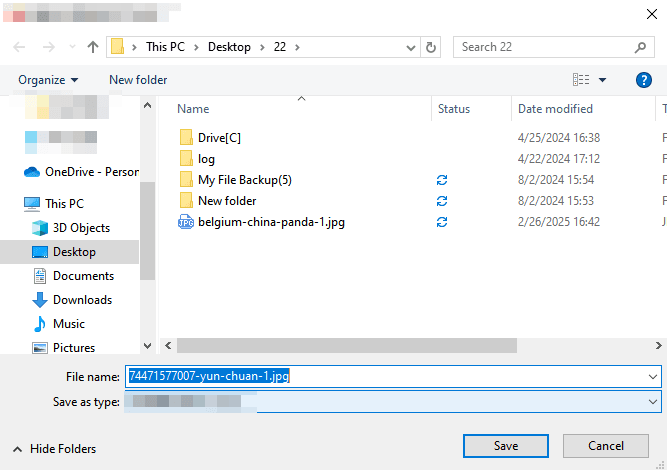Select the belgium-china-panda-1.jpg file
Viewport: 667px width, 470px height.
click(271, 222)
